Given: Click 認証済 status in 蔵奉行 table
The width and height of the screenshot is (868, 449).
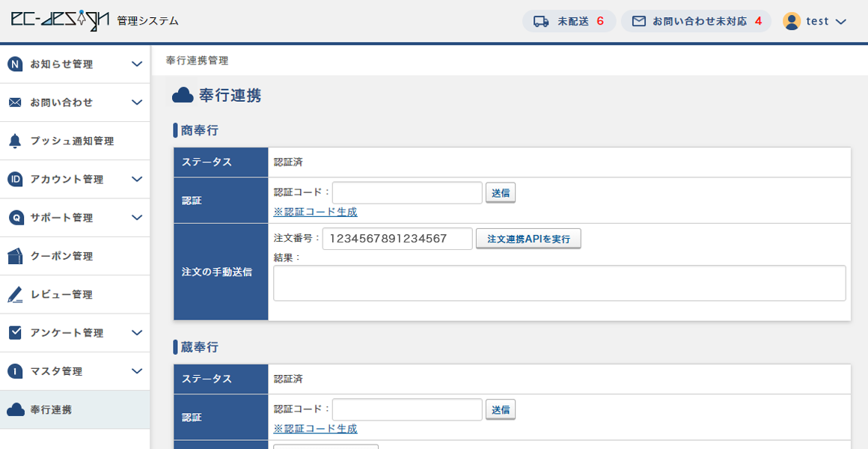Looking at the screenshot, I should coord(288,379).
